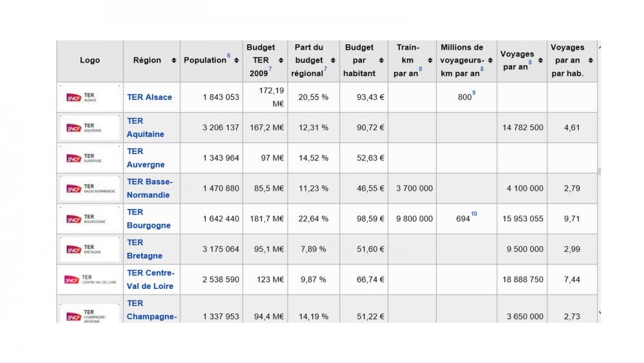This screenshot has height=363, width=644.
Task: Click the TER Bourgogne logo image
Action: click(90, 219)
